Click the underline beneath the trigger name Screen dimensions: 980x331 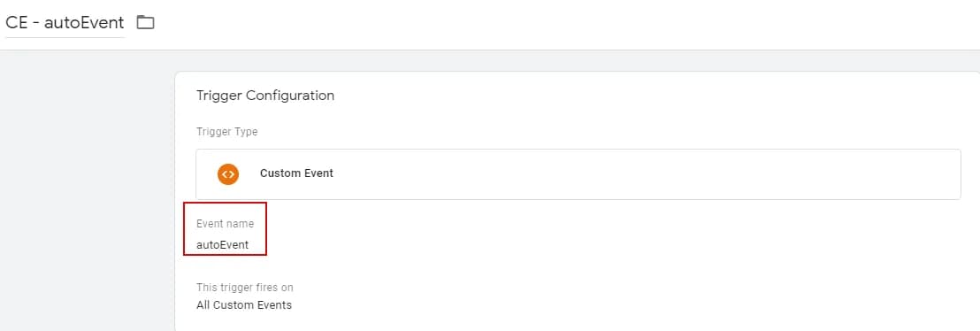click(x=65, y=37)
